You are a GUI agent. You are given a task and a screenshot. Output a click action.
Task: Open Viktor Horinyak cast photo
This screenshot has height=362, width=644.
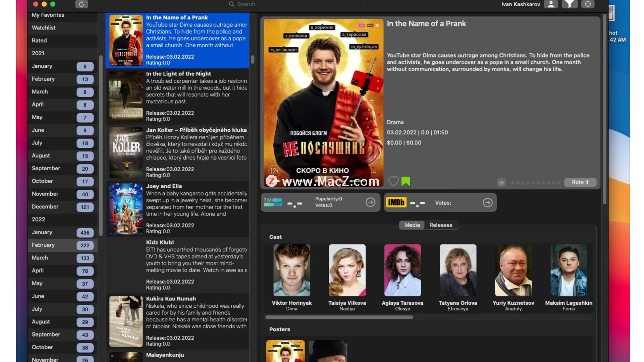[291, 270]
